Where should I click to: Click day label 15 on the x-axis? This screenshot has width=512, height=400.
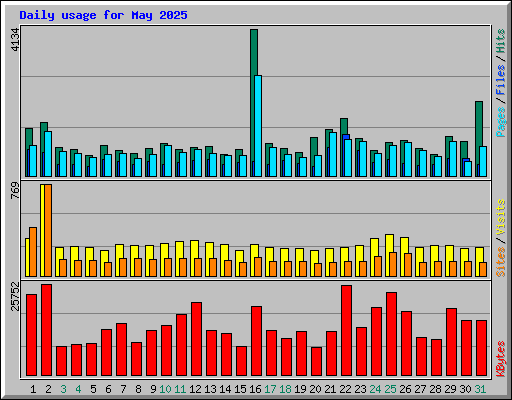pos(240,389)
